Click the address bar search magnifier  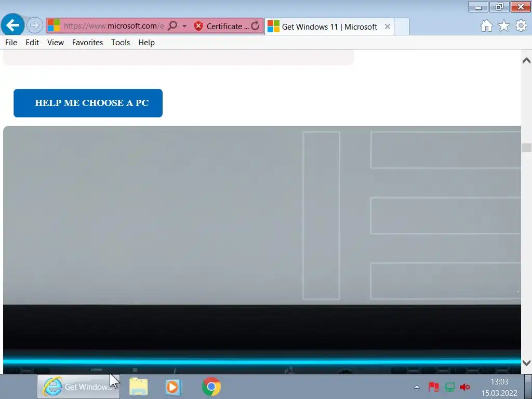(x=172, y=25)
